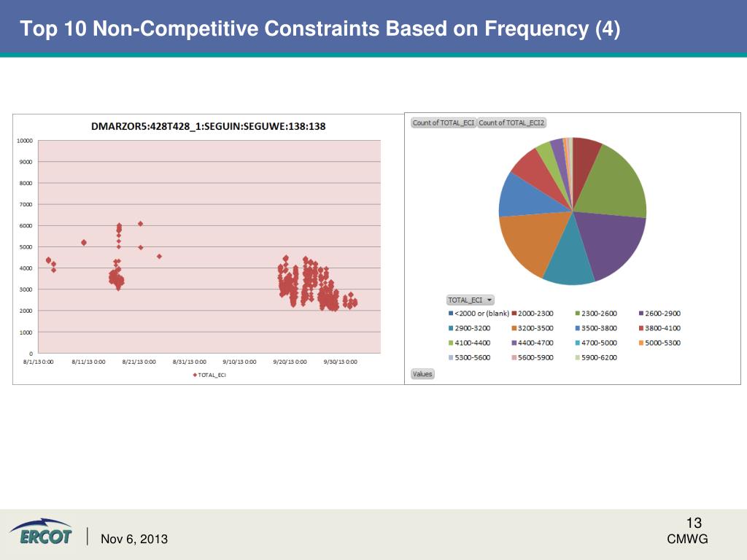This screenshot has width=747, height=560.
Task: Click the Count of TOTAL_ECI field button
Action: 444,122
